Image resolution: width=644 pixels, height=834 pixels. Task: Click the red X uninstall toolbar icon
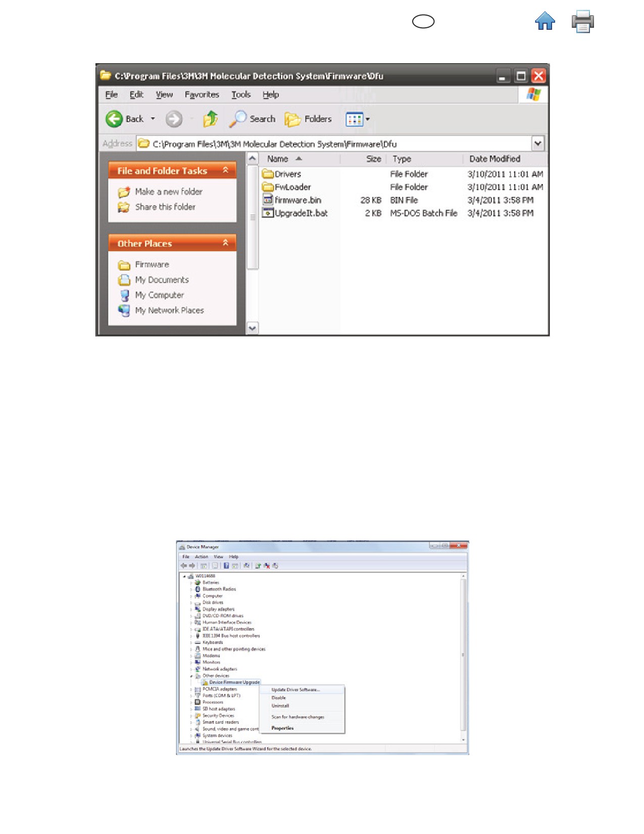click(266, 566)
